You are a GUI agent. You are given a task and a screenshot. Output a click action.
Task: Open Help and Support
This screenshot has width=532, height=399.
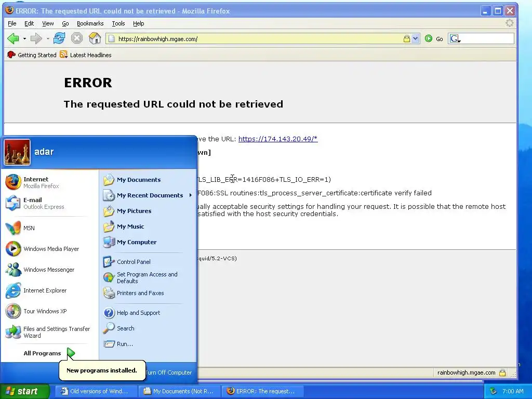148,312
